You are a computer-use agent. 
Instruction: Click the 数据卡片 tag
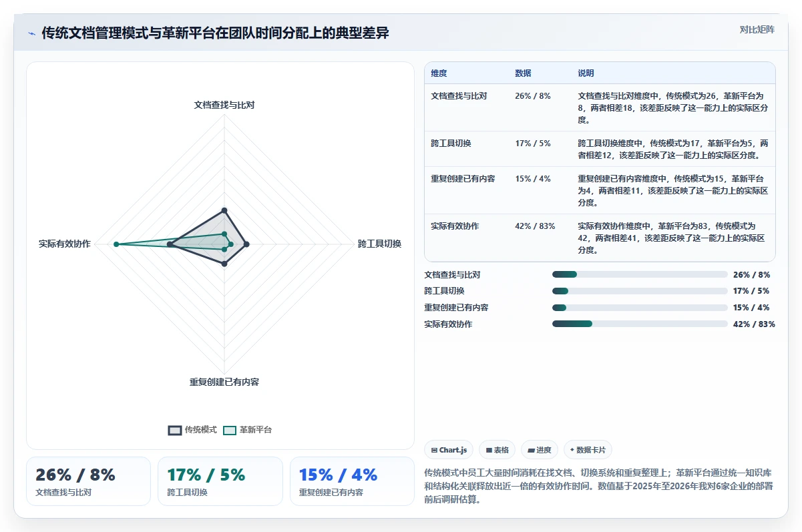588,450
